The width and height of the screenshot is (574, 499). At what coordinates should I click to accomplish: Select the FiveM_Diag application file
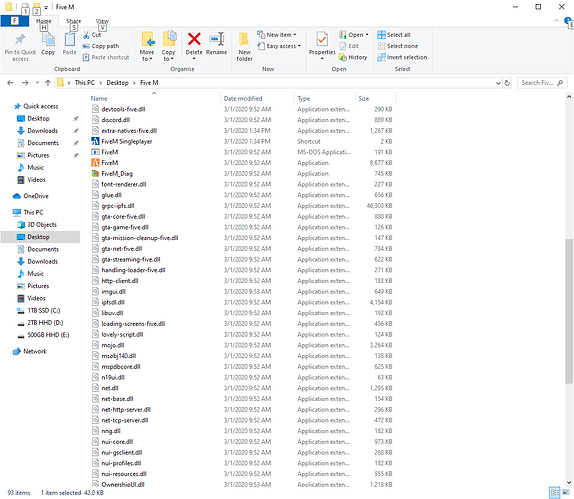pos(117,174)
